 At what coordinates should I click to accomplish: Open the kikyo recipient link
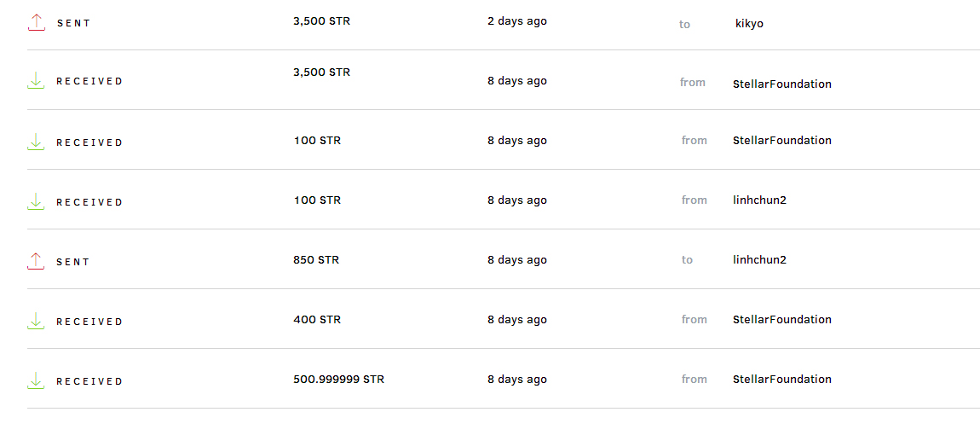pyautogui.click(x=749, y=24)
